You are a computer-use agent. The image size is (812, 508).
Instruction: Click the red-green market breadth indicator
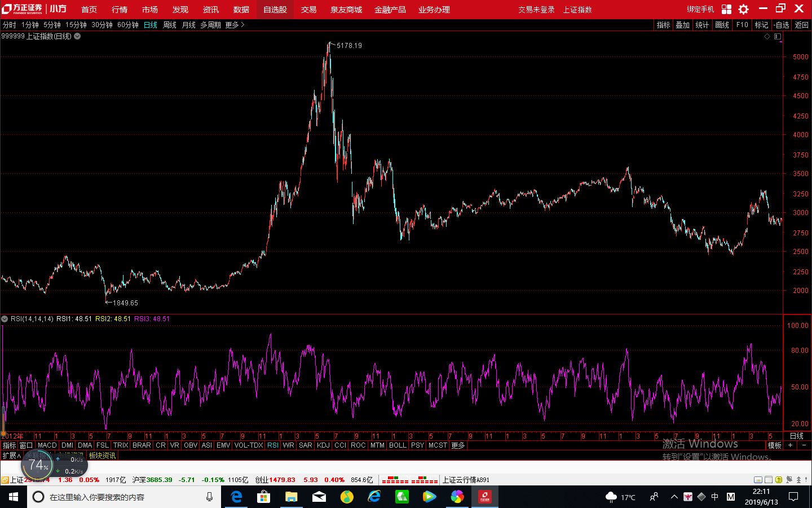click(410, 480)
